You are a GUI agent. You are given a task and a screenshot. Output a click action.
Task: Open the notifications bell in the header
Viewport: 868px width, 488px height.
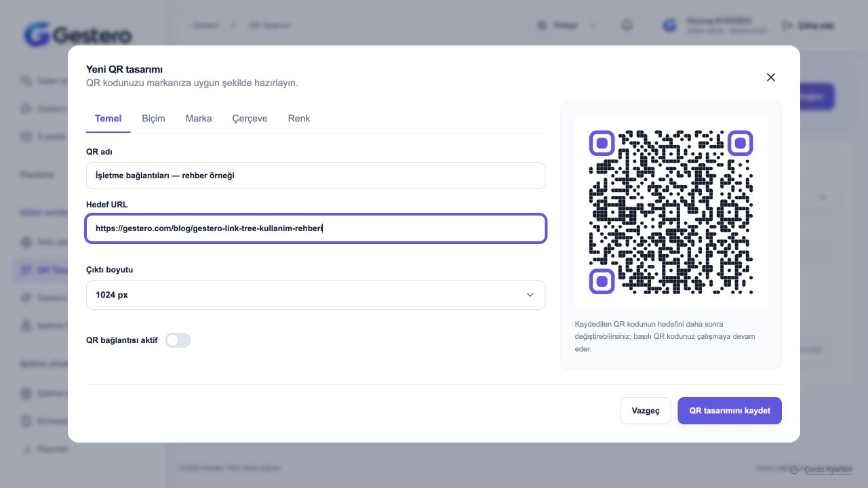627,25
